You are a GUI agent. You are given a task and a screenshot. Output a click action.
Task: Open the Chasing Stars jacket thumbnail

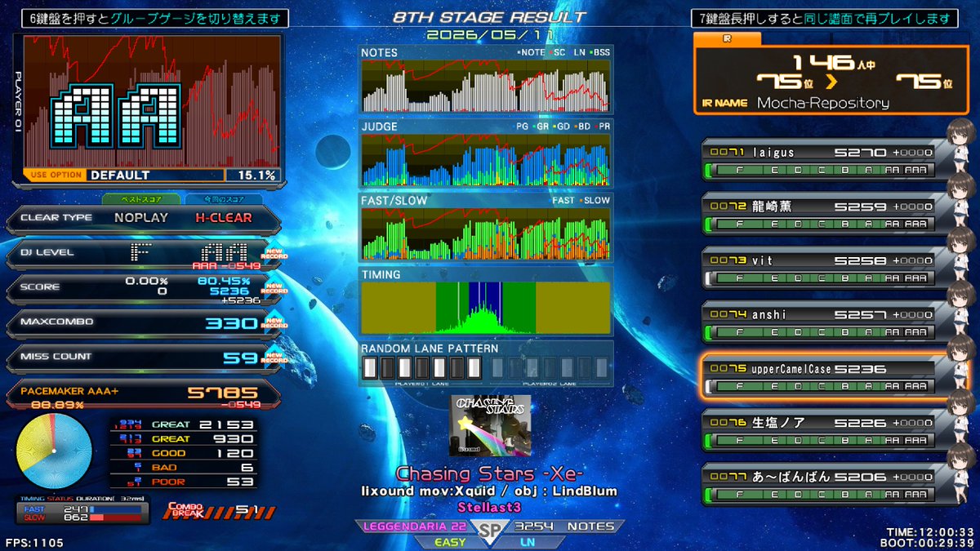coord(491,425)
